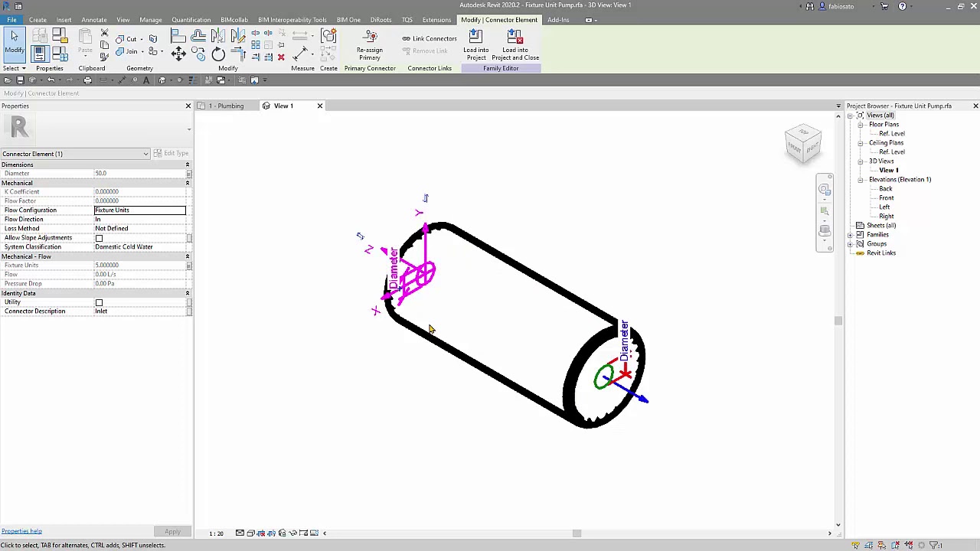The height and width of the screenshot is (551, 980).
Task: Click the Cut to Clipboard scissors icon
Action: (104, 34)
